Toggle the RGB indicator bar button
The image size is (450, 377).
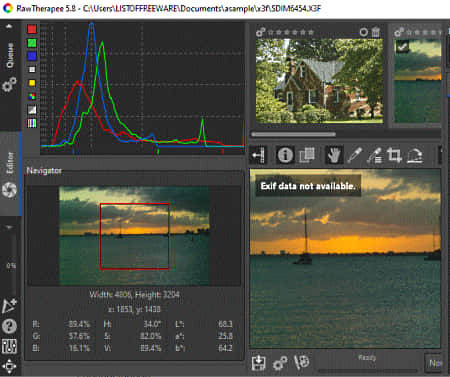point(32,123)
